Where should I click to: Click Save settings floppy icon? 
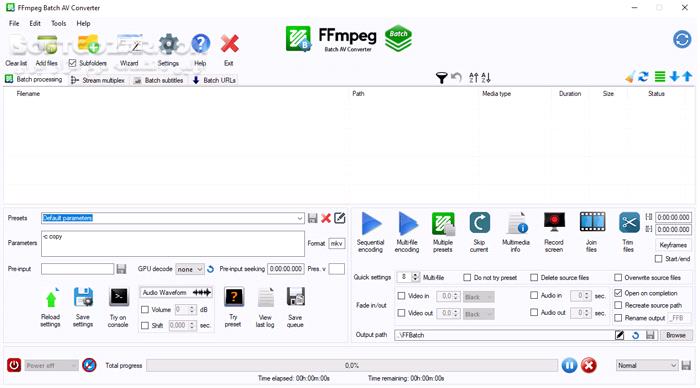[x=83, y=297]
